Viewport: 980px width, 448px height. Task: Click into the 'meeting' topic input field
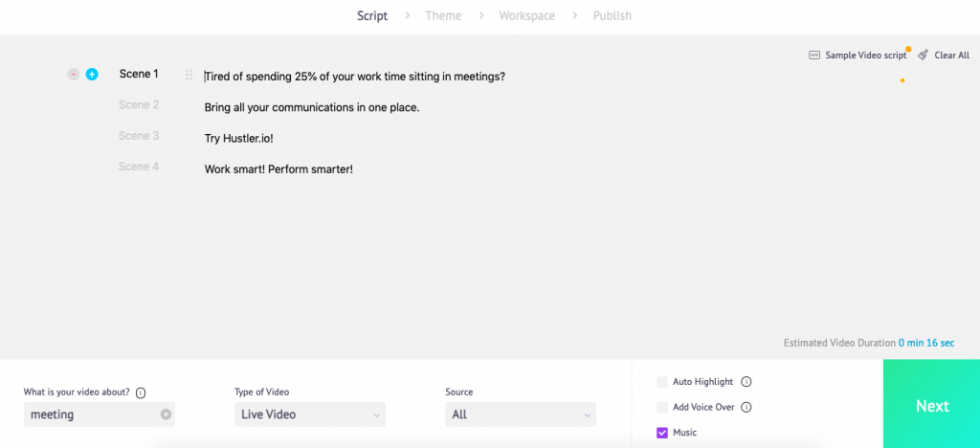click(93, 414)
